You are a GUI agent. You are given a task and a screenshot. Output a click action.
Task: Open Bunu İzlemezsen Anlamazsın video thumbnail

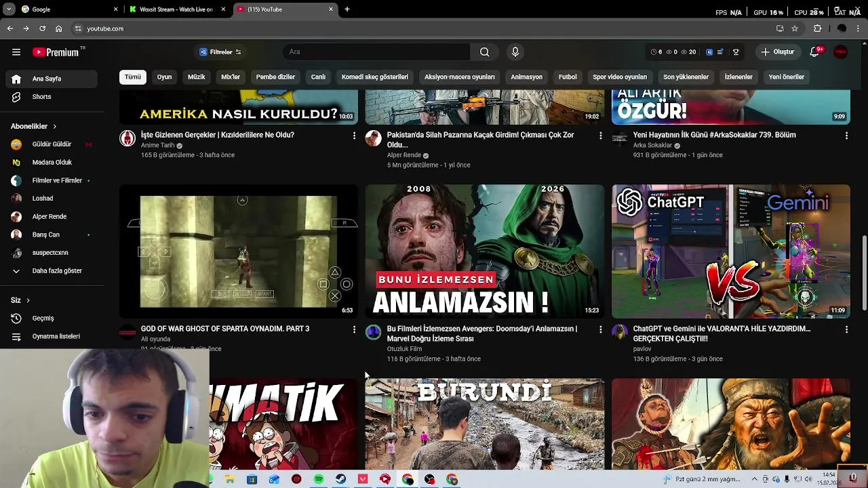485,251
